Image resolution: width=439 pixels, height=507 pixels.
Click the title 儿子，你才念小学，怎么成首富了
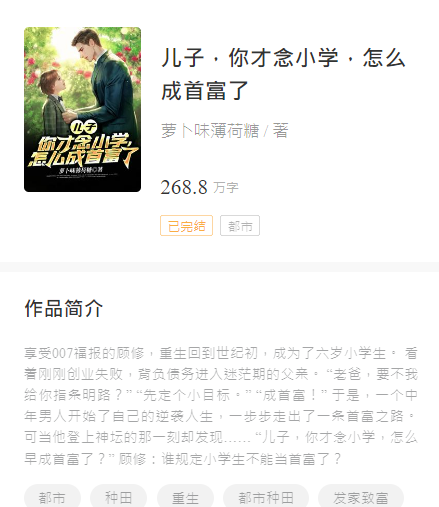coord(283,74)
